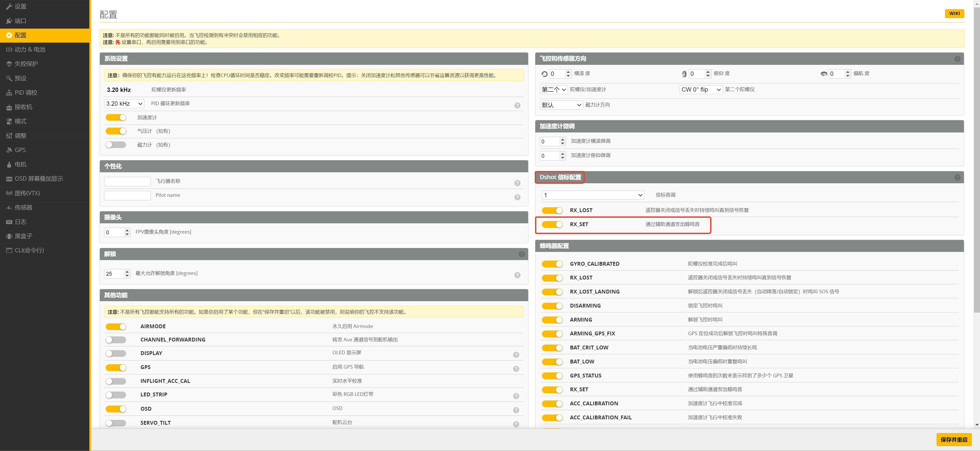Click the OSD 屏幕叠加显示 icon
Screen dimensions: 980x451
(9, 179)
